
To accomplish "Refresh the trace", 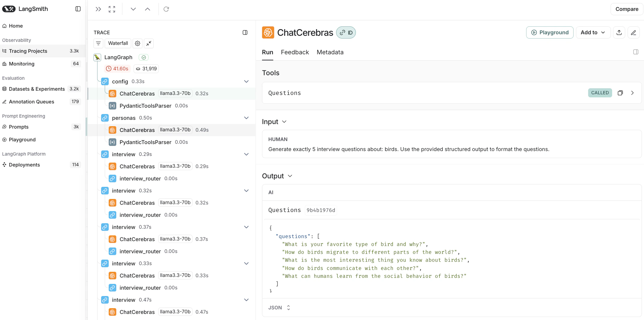I will pyautogui.click(x=166, y=9).
